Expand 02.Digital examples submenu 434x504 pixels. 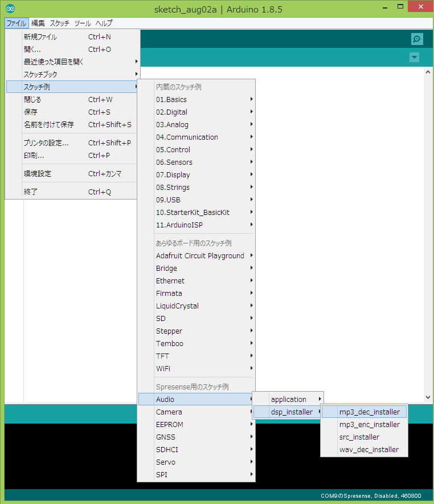pos(196,112)
